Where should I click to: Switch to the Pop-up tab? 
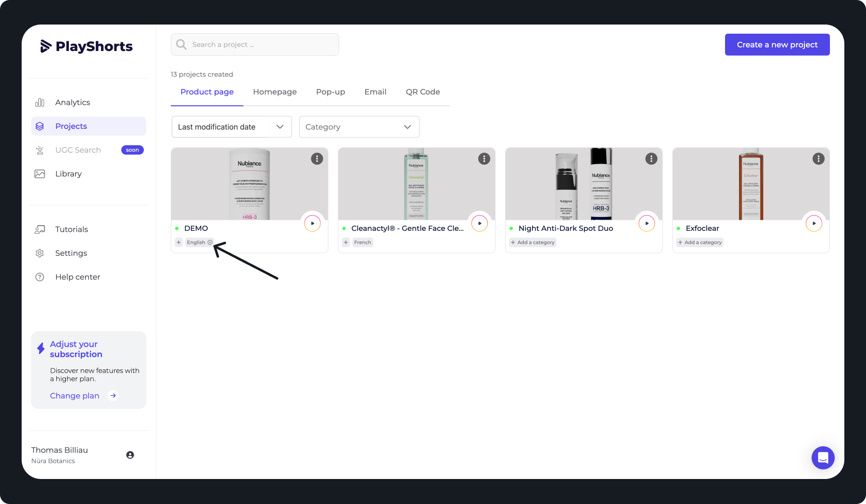pos(331,92)
